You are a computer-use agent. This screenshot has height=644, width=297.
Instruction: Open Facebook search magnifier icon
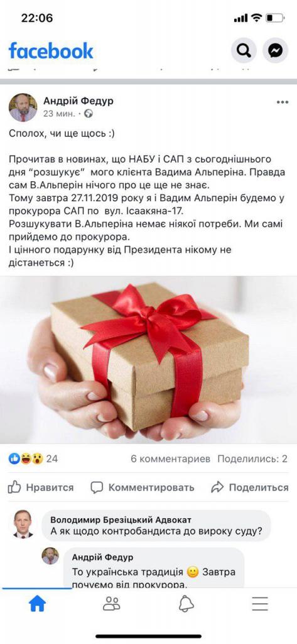click(244, 50)
